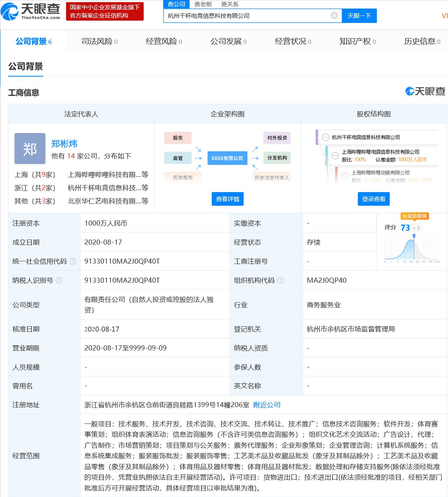The height and width of the screenshot is (497, 448).
Task: Click the question mark beside 组织机构代码
Action: tap(281, 280)
